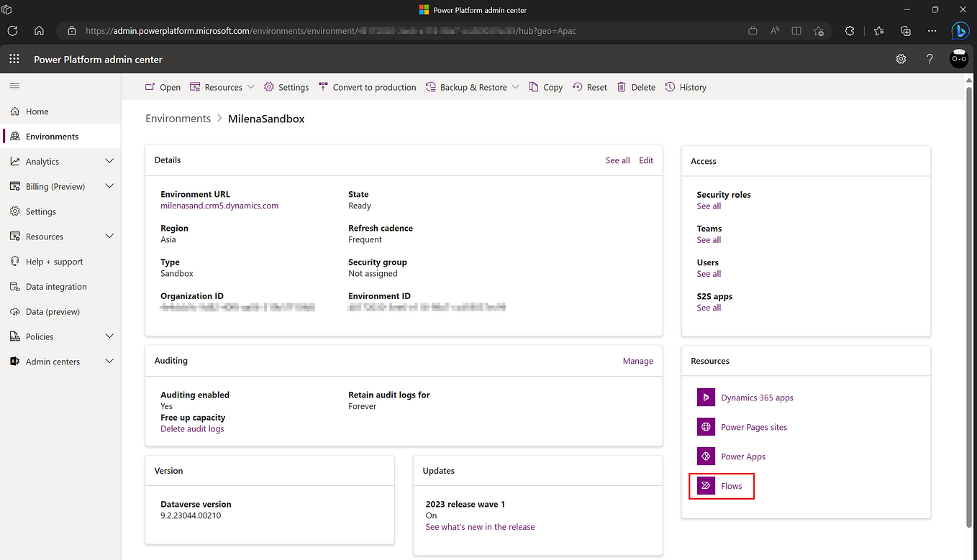
Task: Click the Resources sidebar icon
Action: (x=15, y=237)
